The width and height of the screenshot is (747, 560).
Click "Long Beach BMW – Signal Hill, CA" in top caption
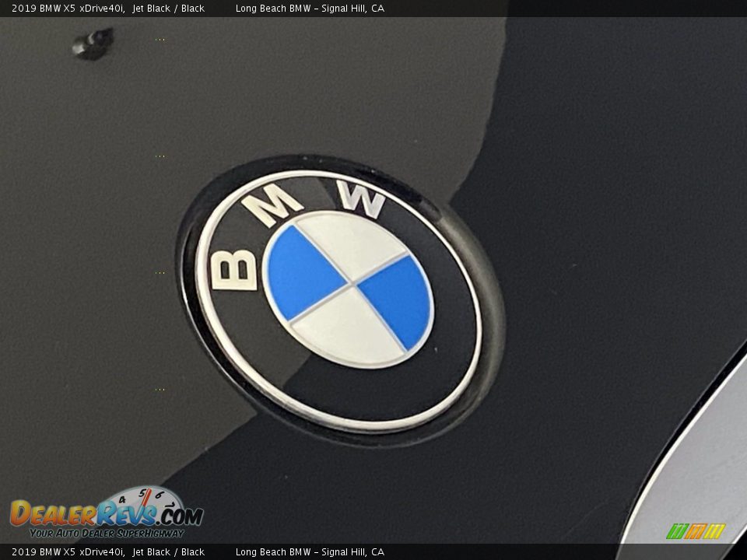click(x=310, y=8)
